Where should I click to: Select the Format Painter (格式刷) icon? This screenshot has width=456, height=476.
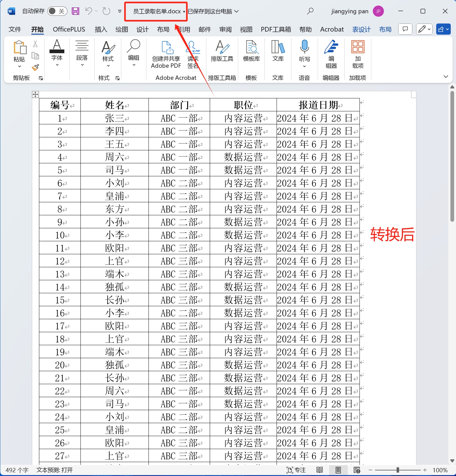click(35, 67)
